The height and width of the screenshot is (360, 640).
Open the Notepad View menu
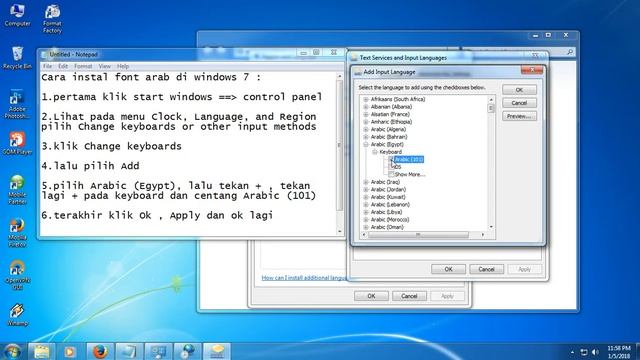pyautogui.click(x=104, y=66)
